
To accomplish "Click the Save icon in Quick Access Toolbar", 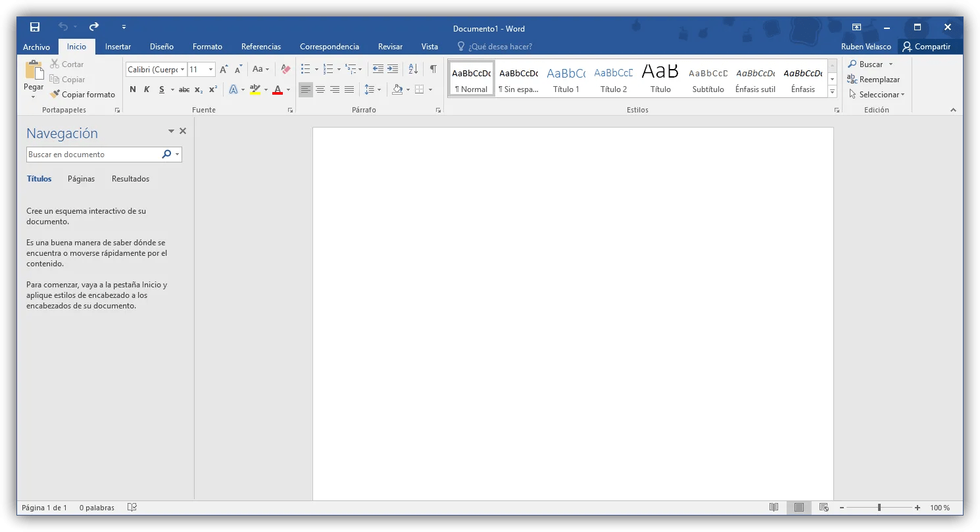I will [35, 26].
